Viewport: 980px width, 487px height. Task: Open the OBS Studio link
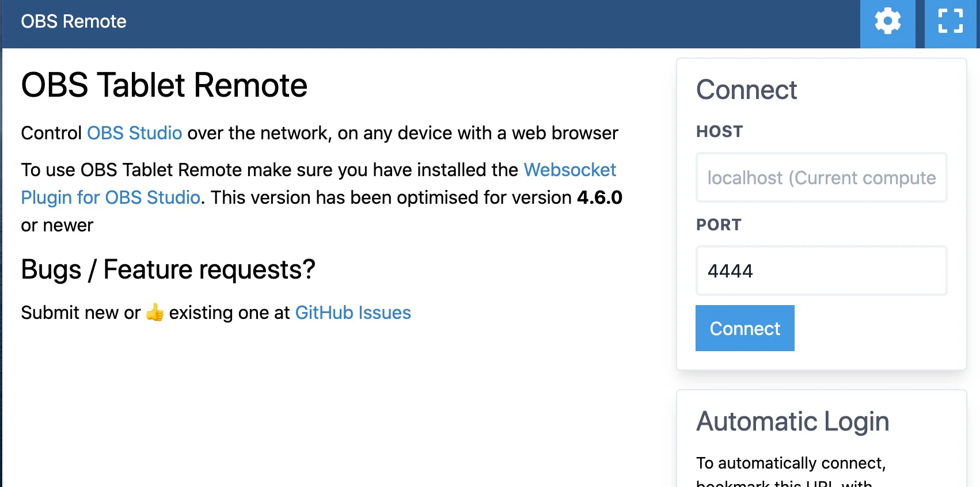135,133
